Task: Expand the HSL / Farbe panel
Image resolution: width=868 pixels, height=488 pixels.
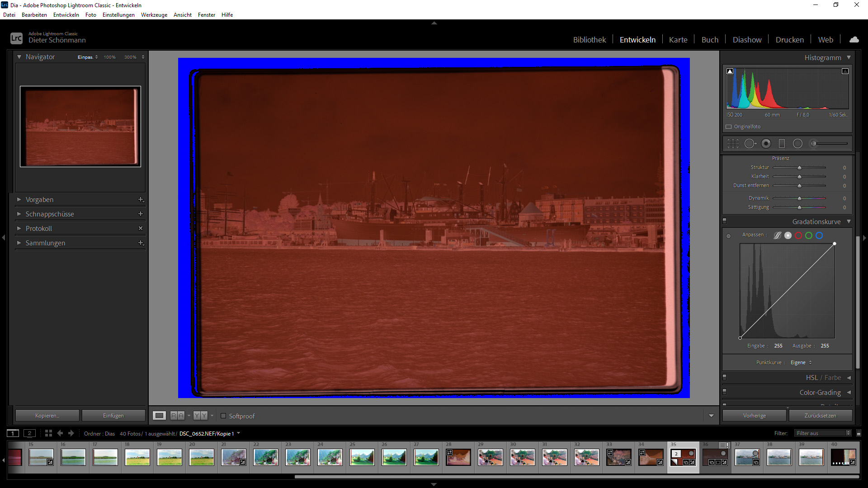Action: pos(849,378)
